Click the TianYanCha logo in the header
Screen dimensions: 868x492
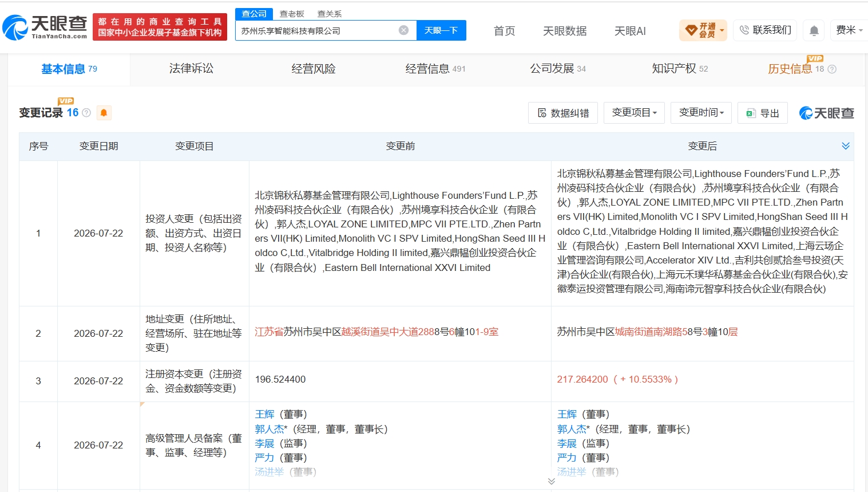click(45, 27)
